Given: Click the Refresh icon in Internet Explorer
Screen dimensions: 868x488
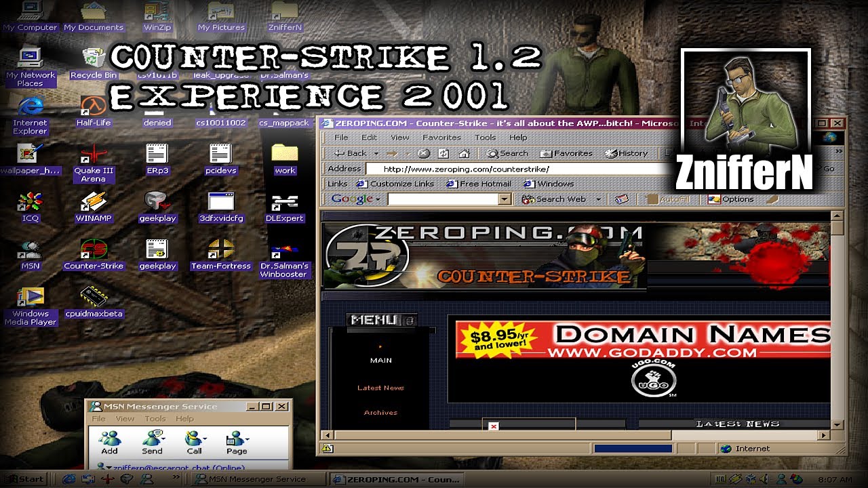Looking at the screenshot, I should (x=443, y=153).
